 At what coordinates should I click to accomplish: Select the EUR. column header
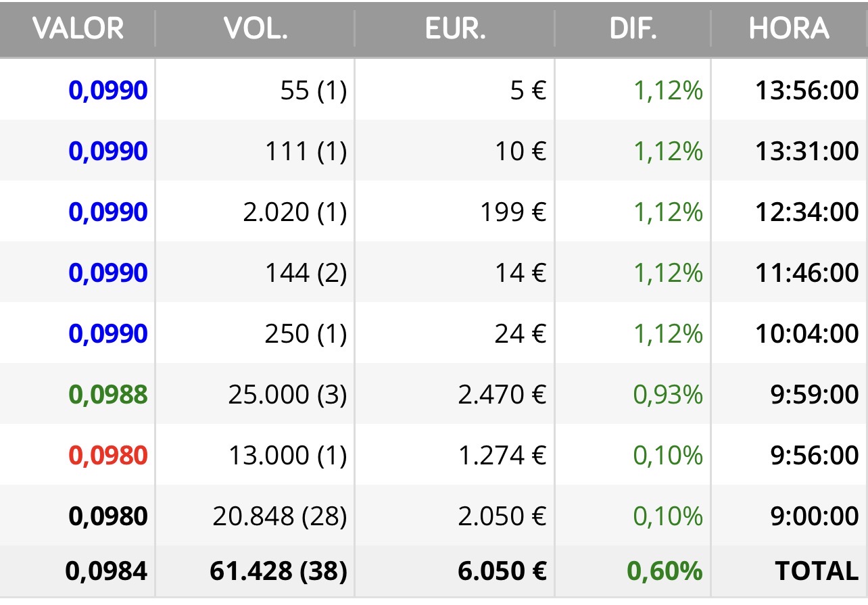coord(455,28)
